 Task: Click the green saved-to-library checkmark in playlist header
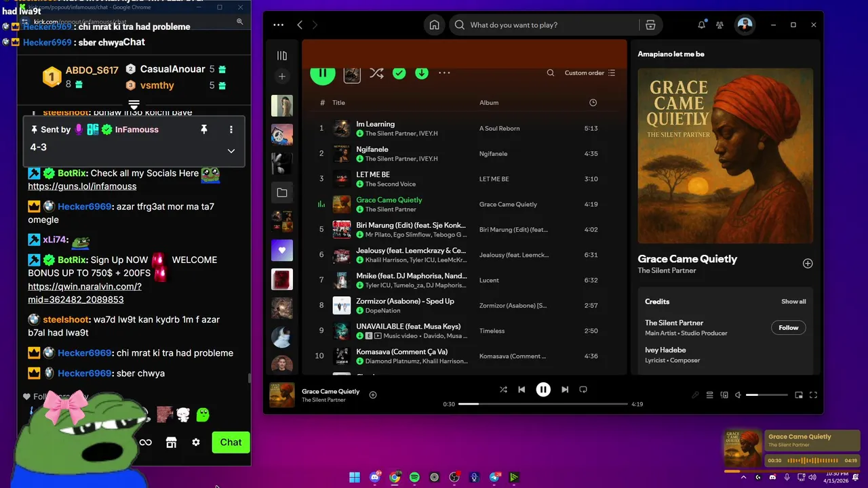[399, 73]
